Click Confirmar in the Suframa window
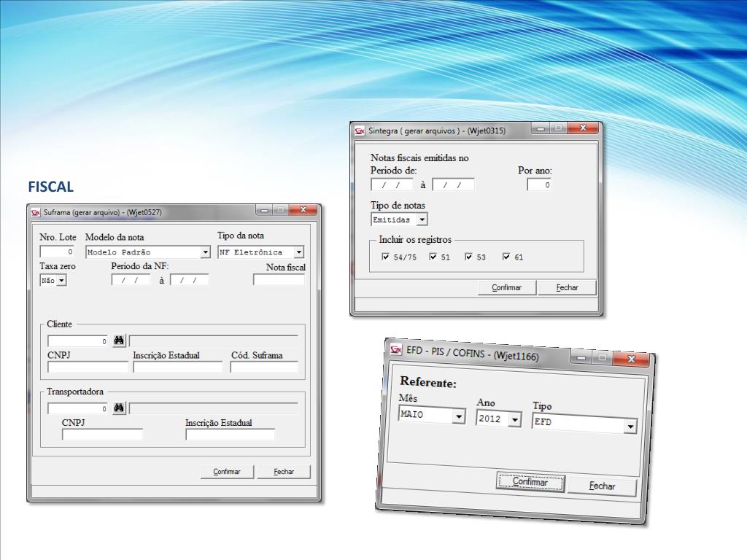The image size is (747, 560). pyautogui.click(x=227, y=472)
